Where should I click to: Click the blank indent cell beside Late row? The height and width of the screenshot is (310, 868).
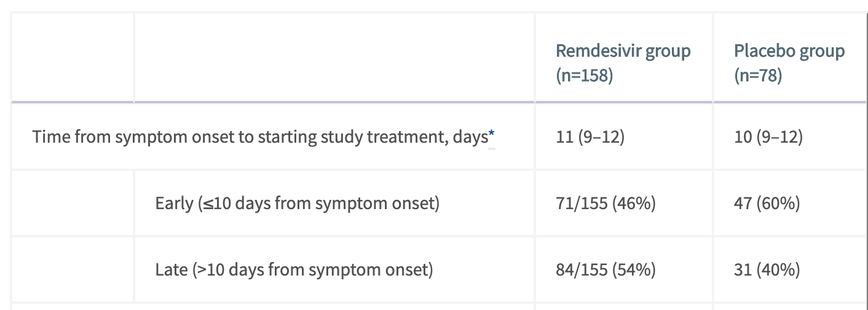pyautogui.click(x=73, y=269)
